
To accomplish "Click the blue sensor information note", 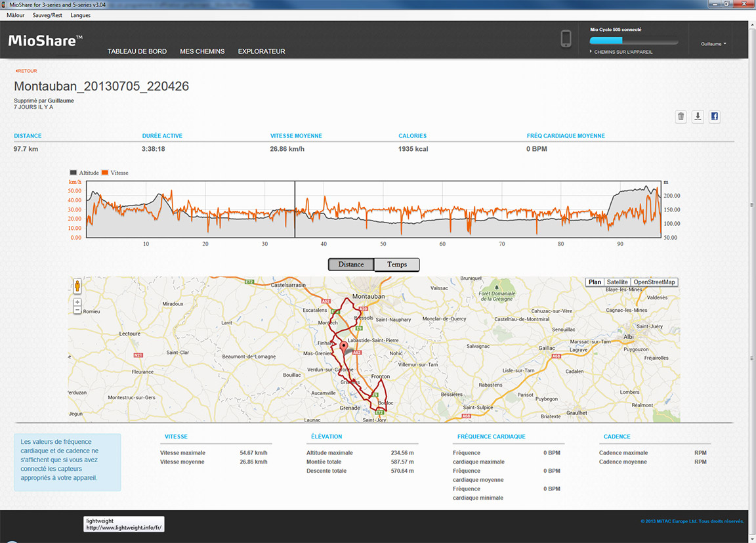I will click(x=68, y=462).
